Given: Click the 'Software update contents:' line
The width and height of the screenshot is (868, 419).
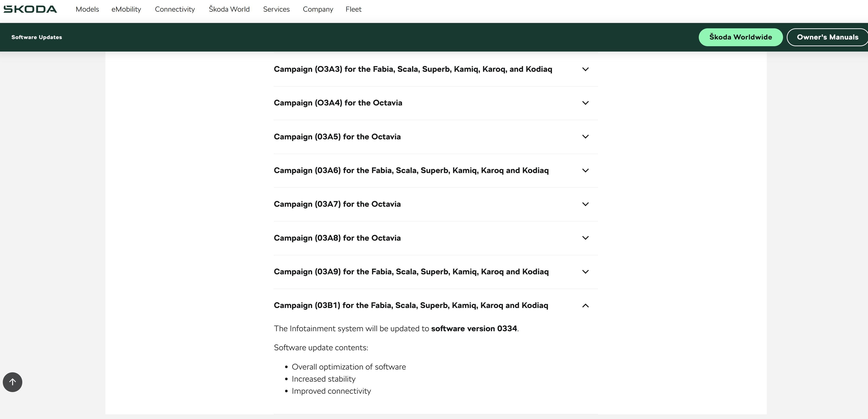Looking at the screenshot, I should click(x=321, y=347).
